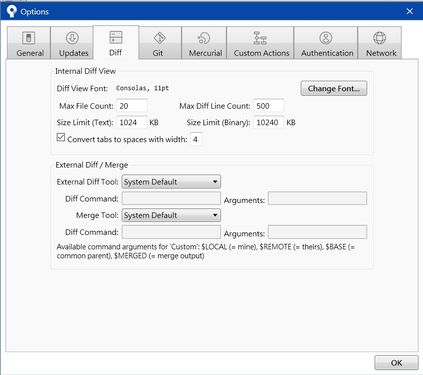
Task: Click the OK button
Action: (396, 363)
